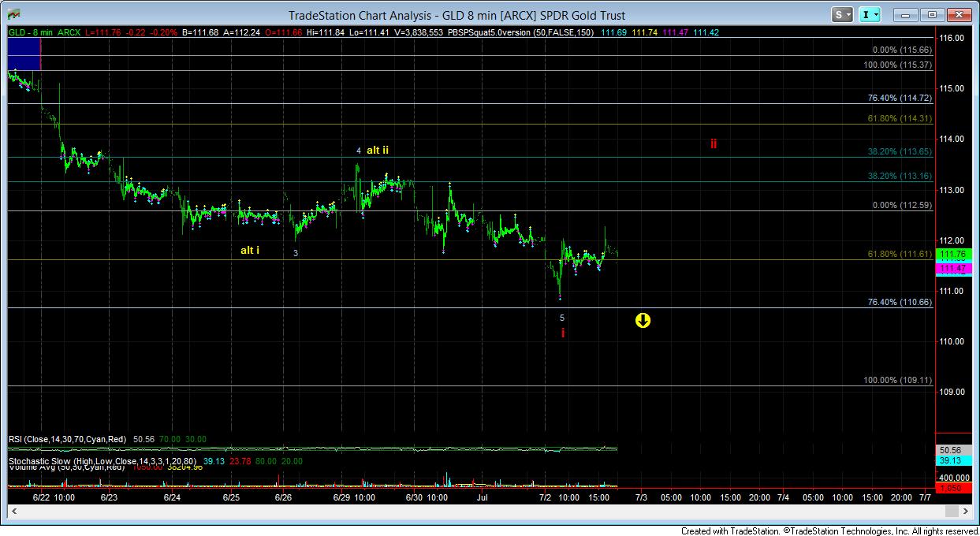Screen dimensions: 980x536
Task: Select the blue rectangle drawing at the chart's top-left
Action: tap(24, 54)
